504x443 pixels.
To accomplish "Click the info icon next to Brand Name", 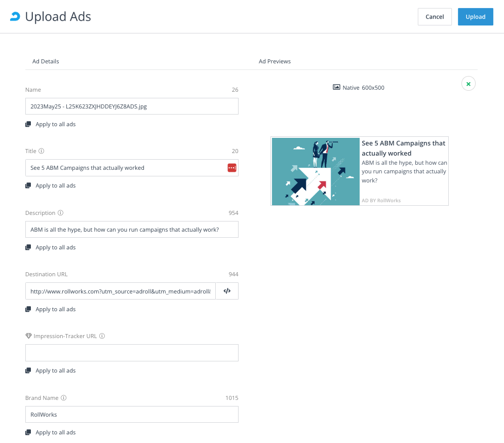I will [63, 397].
